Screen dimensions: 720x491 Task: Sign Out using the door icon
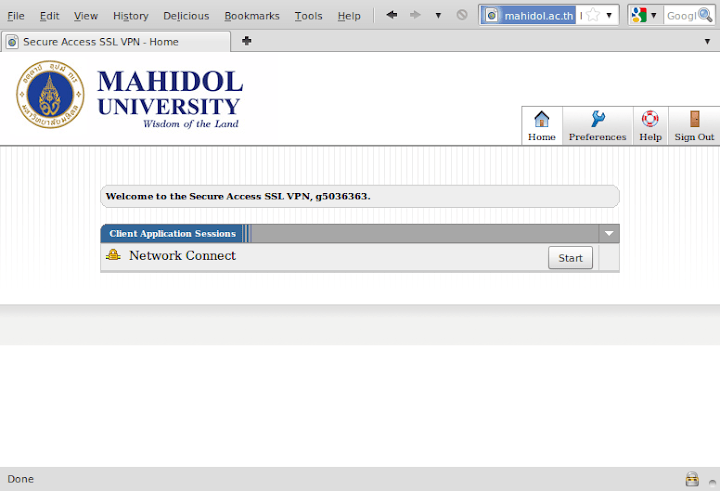pos(694,119)
